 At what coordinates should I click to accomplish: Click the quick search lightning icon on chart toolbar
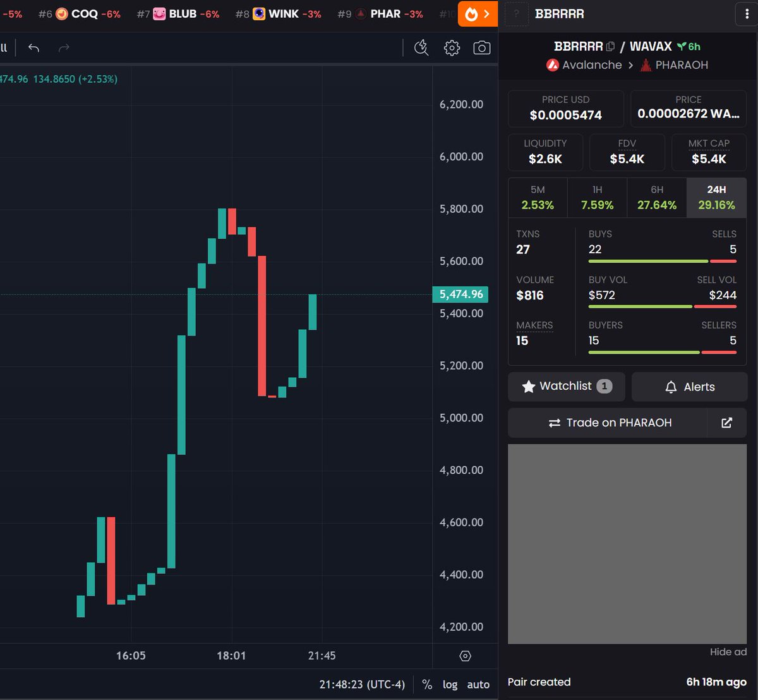421,47
